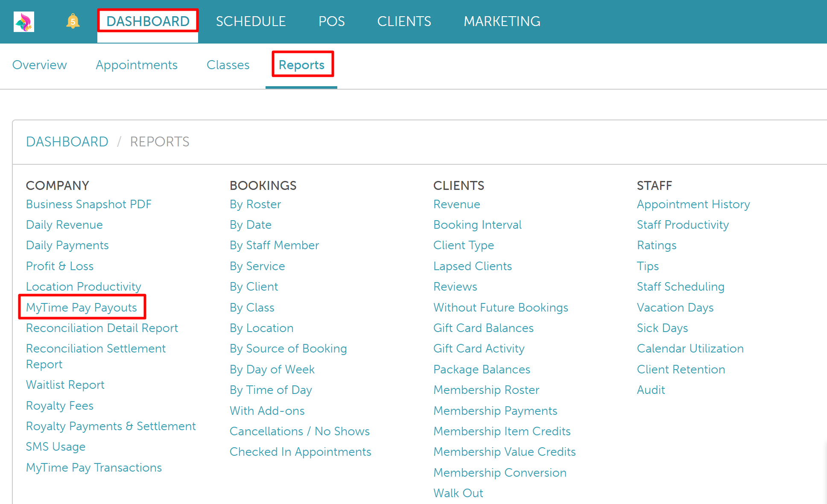Open Cancellations / No Shows report
This screenshot has height=504, width=827.
click(x=299, y=431)
